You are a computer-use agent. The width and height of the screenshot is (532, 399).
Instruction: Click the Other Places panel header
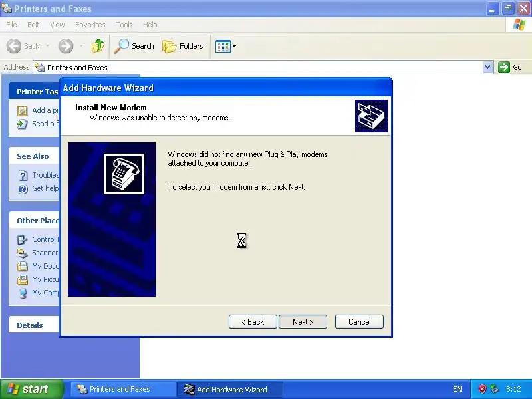pos(34,221)
